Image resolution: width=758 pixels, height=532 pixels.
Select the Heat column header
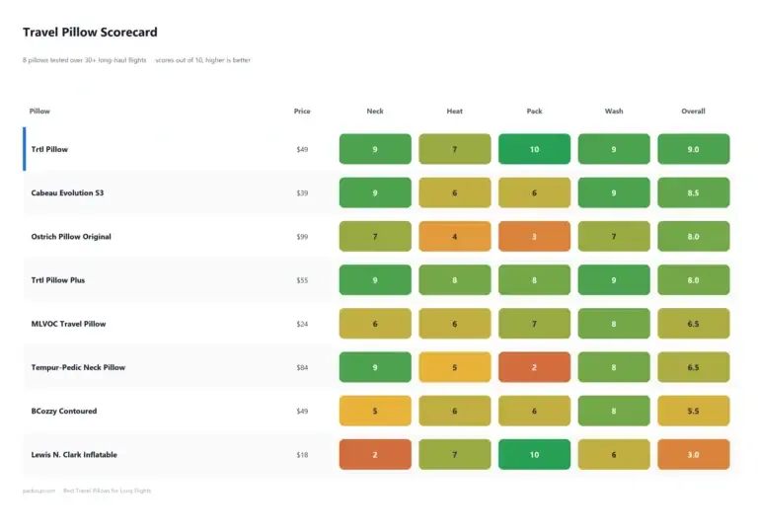[x=454, y=112]
